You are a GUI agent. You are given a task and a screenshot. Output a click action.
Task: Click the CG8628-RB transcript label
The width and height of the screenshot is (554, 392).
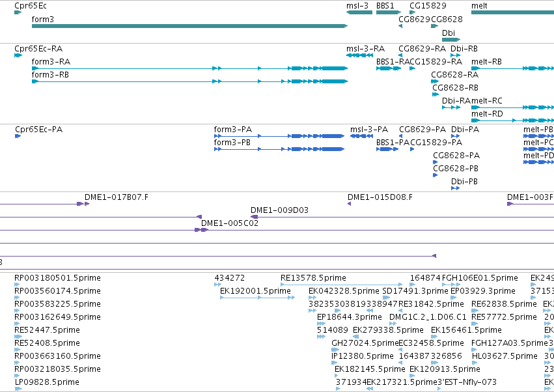click(x=456, y=88)
